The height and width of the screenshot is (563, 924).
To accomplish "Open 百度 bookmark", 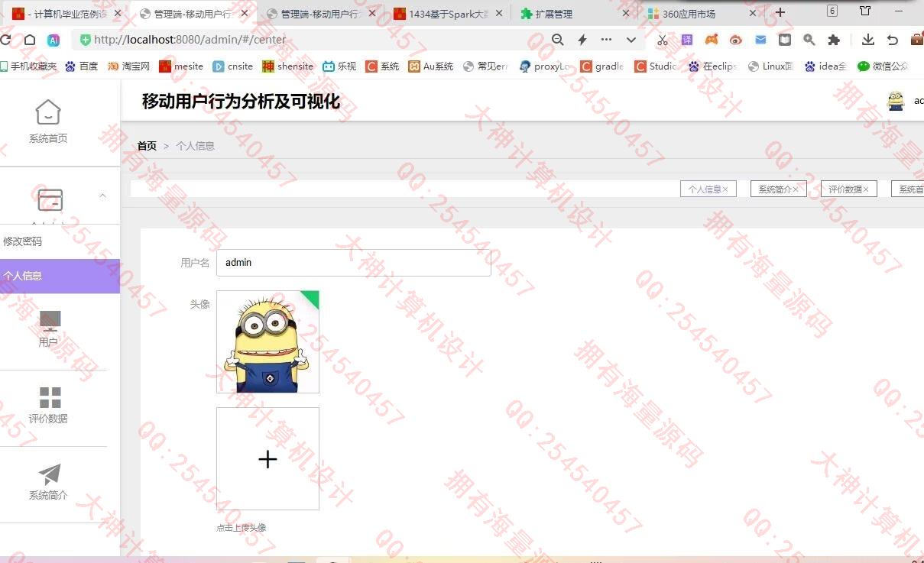I will tap(82, 66).
